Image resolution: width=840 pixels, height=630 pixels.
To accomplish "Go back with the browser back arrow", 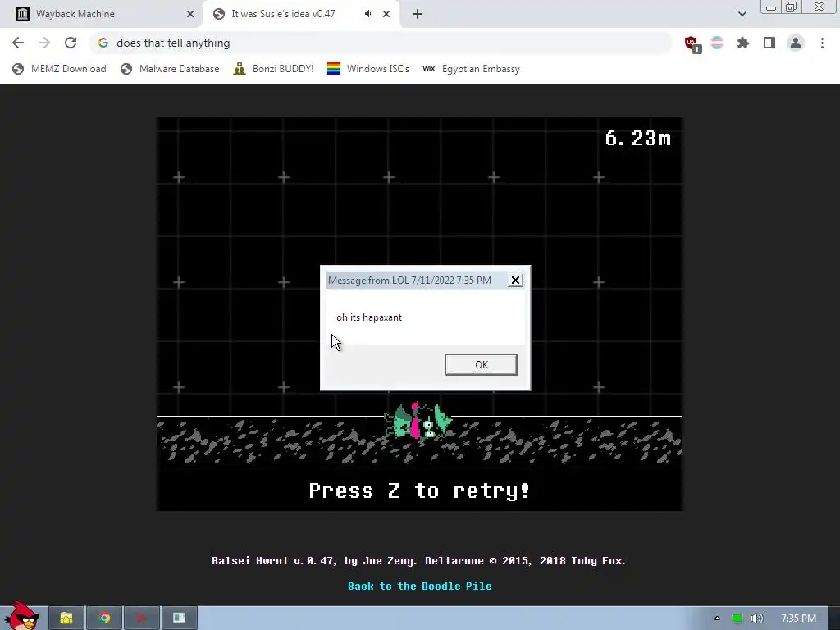I will tap(18, 43).
